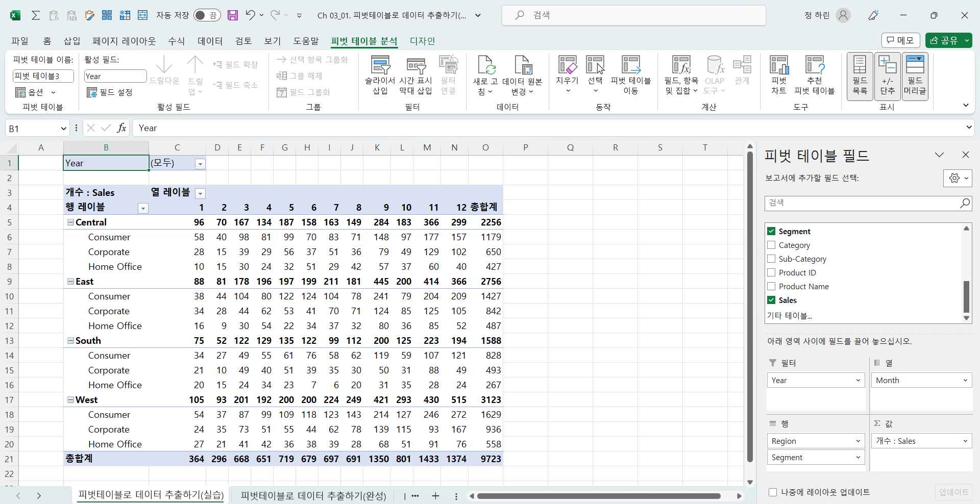Collapse the East group in pivot table
The width and height of the screenshot is (980, 504).
pos(70,282)
